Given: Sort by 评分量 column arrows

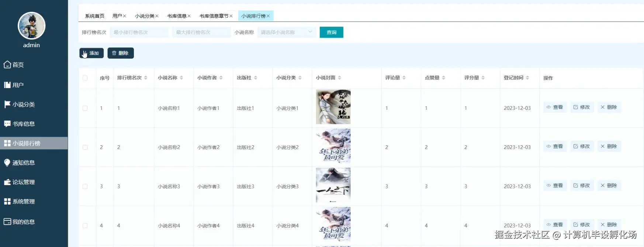Looking at the screenshot, I should tap(483, 78).
